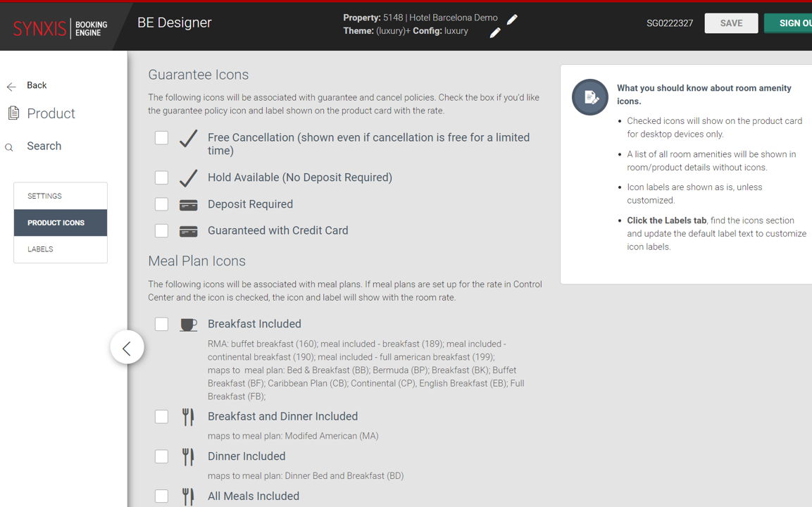Screen dimensions: 812x507
Task: Click the Free Cancellation checkmark icon
Action: pyautogui.click(x=189, y=138)
